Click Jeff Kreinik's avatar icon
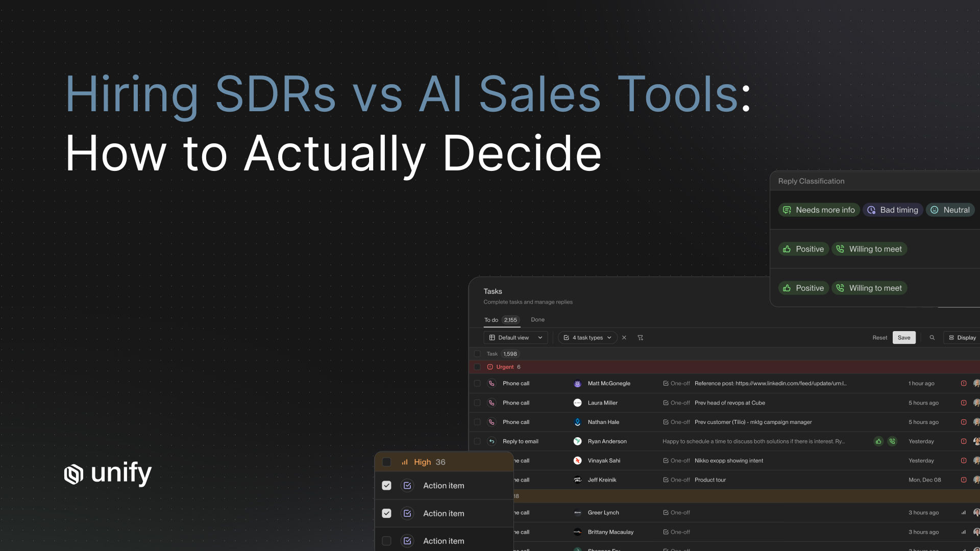Image resolution: width=980 pixels, height=551 pixels. coord(578,480)
